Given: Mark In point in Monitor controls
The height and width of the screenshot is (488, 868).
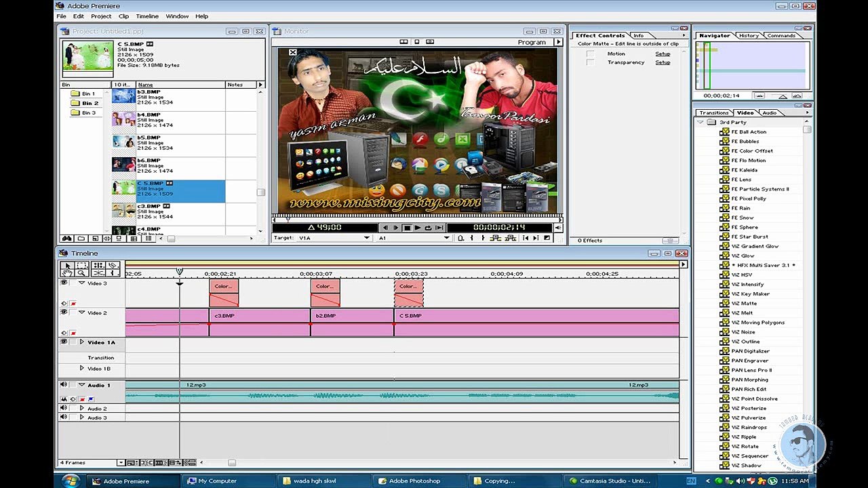Looking at the screenshot, I should click(472, 238).
